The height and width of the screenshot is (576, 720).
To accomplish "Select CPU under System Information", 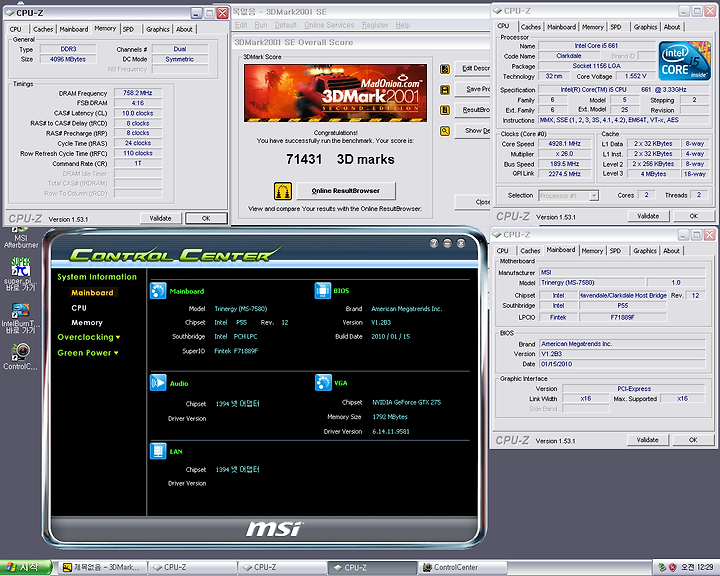I will pos(79,308).
